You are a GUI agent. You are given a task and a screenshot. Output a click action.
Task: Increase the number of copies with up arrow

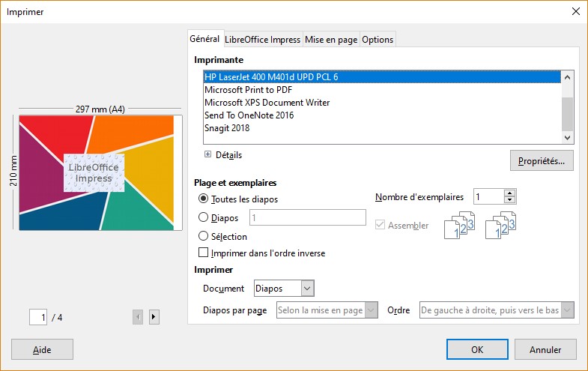coord(510,193)
